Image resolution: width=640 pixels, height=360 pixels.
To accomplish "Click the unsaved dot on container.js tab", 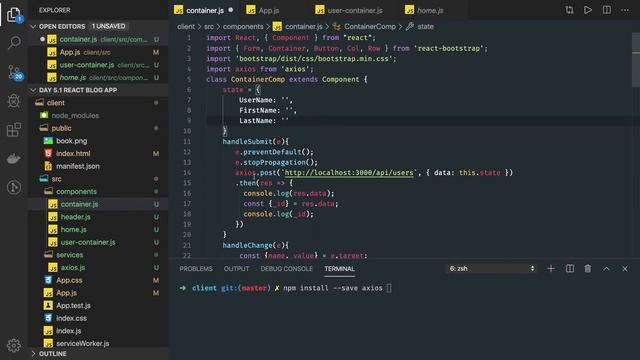I will point(231,10).
